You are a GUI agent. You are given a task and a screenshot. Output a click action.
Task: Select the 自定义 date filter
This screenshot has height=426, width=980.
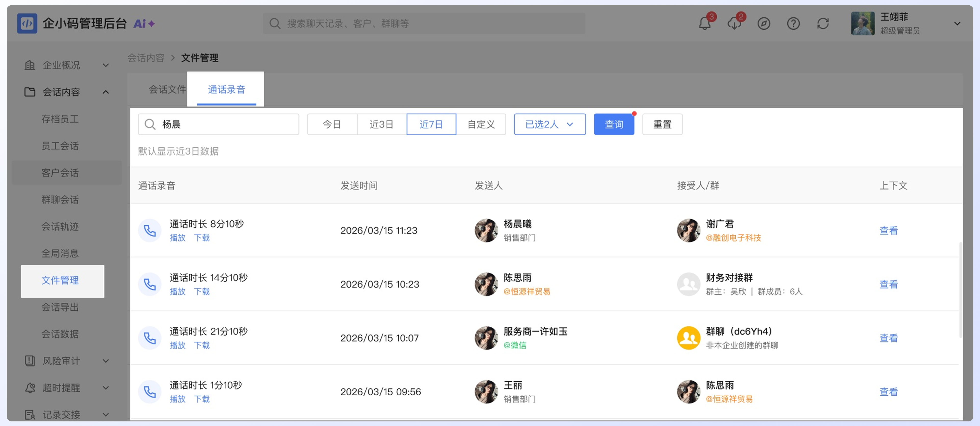[481, 124]
